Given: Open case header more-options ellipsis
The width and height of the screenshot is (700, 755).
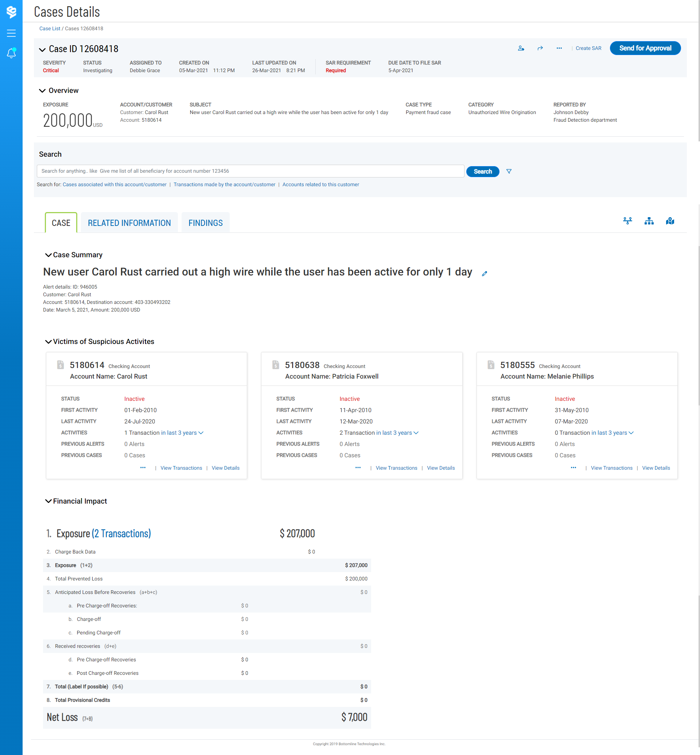Looking at the screenshot, I should (559, 48).
